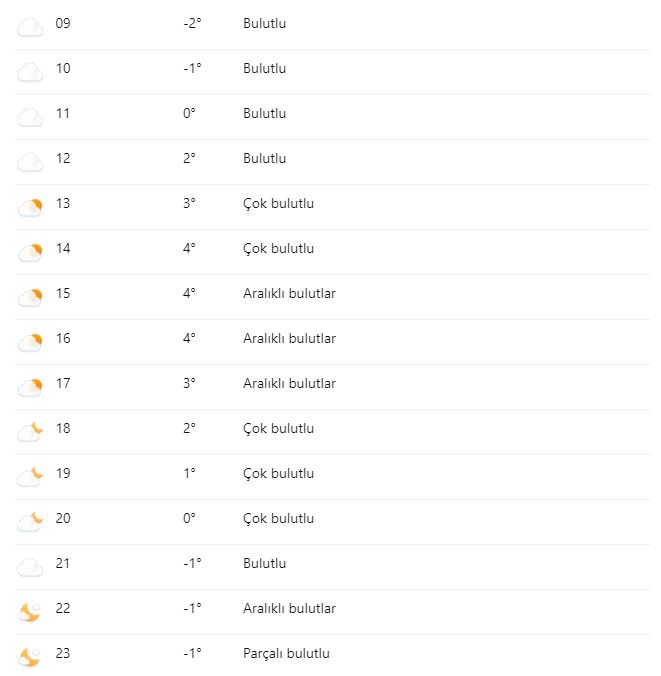This screenshot has width=661, height=676.
Task: Click the 4° temperature at hour 14
Action: (189, 248)
